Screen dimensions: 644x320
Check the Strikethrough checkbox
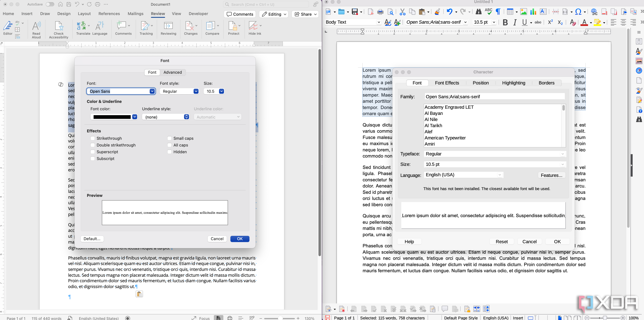pos(93,138)
